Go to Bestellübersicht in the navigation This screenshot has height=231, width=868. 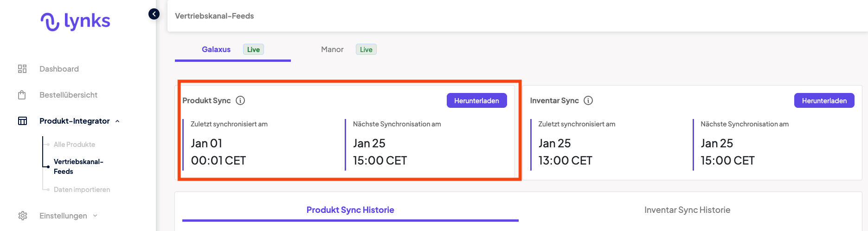pos(68,95)
